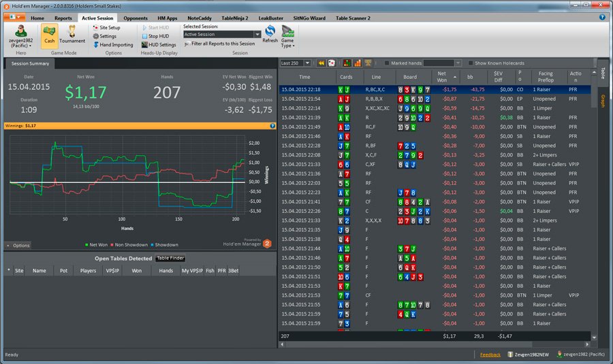Click the colored grid icon in report toolbar
The width and height of the screenshot is (613, 364).
[347, 63]
